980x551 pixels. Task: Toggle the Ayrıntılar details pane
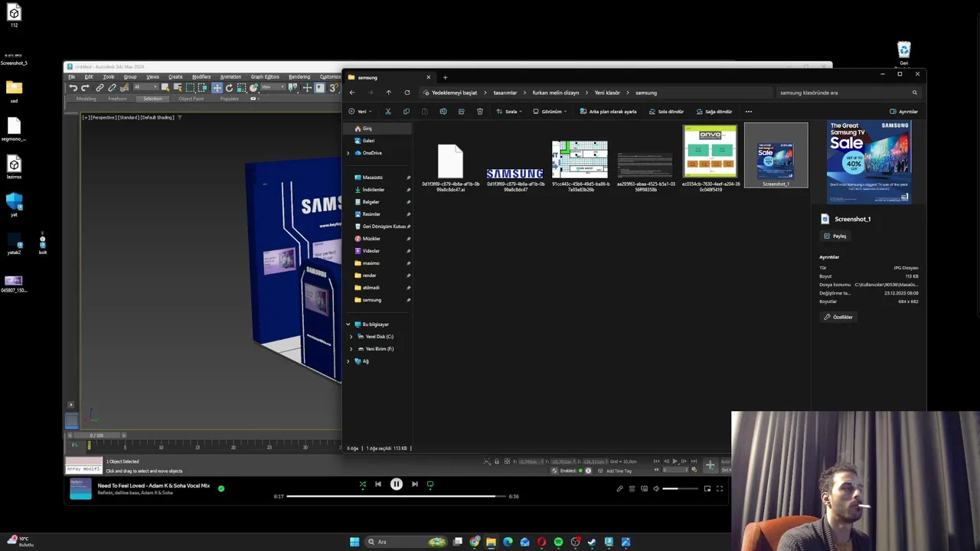tap(904, 112)
